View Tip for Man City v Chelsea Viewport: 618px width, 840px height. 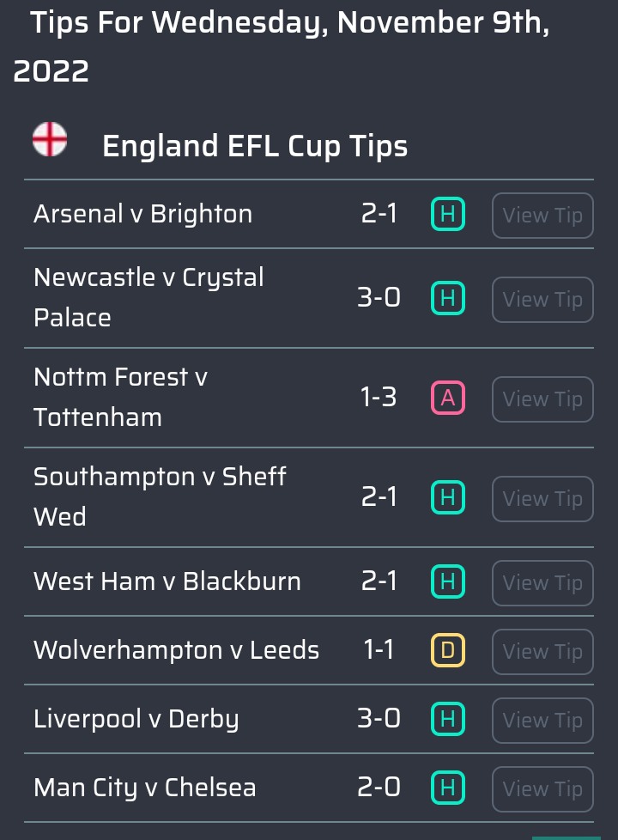click(542, 789)
